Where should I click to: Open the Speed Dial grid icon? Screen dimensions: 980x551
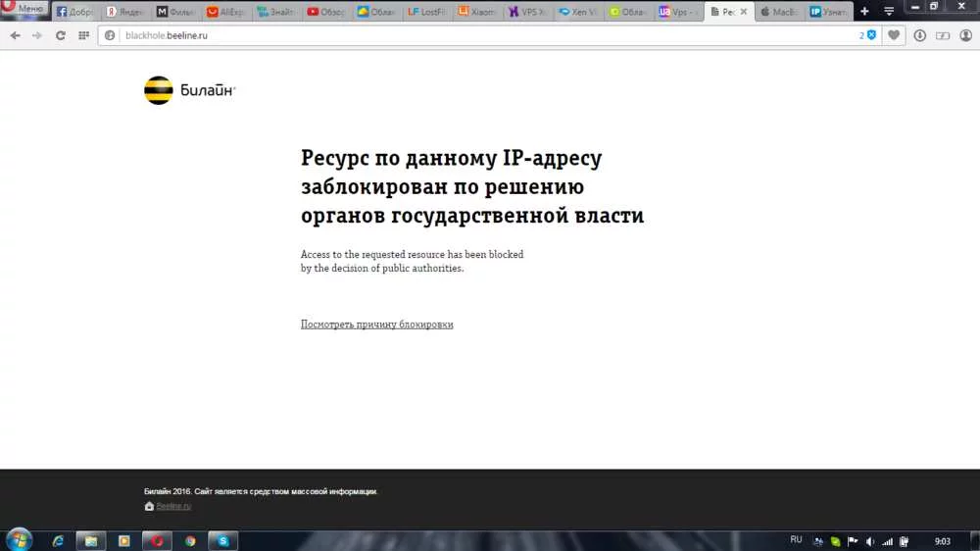(x=83, y=35)
